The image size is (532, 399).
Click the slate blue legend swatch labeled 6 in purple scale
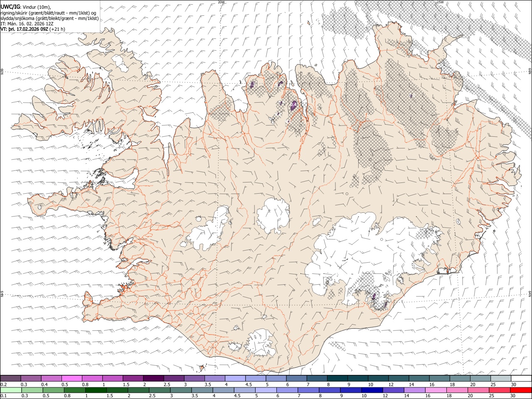pos(296,378)
